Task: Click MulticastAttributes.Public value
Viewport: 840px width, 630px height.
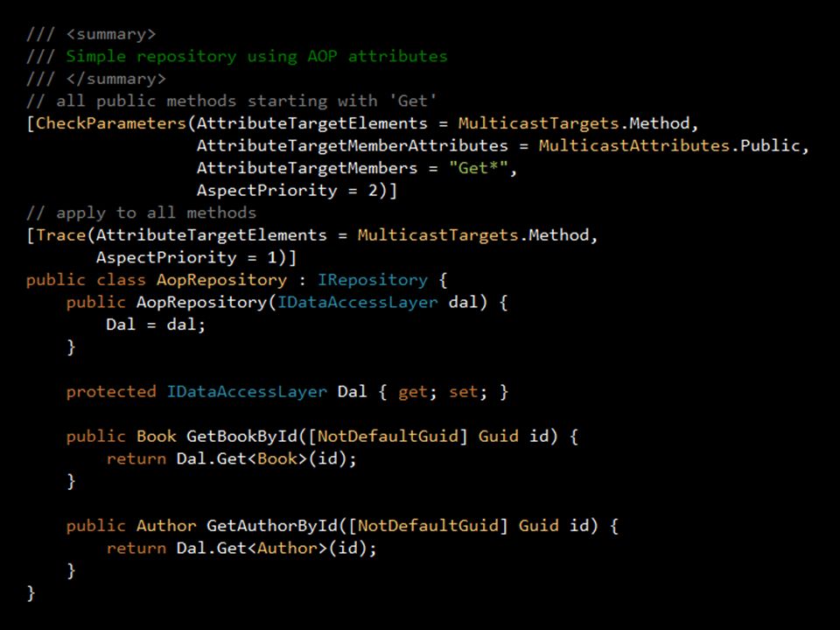Action: (x=669, y=146)
